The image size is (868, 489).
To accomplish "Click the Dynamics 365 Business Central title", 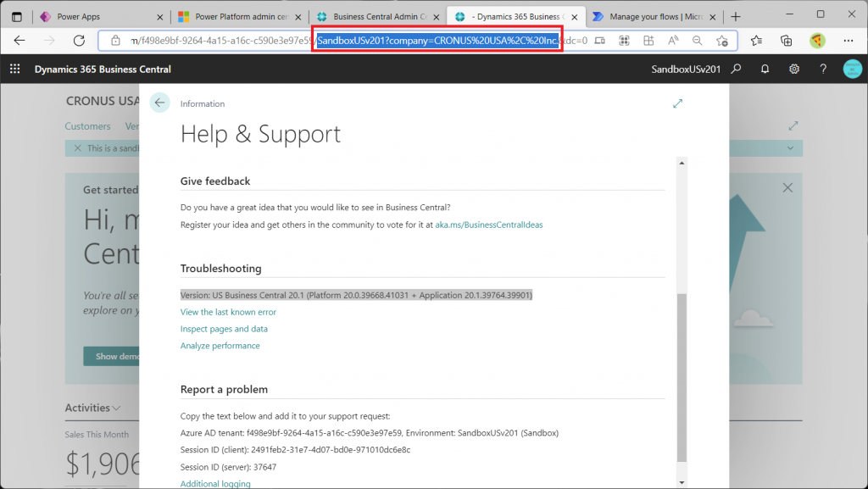I will 103,69.
